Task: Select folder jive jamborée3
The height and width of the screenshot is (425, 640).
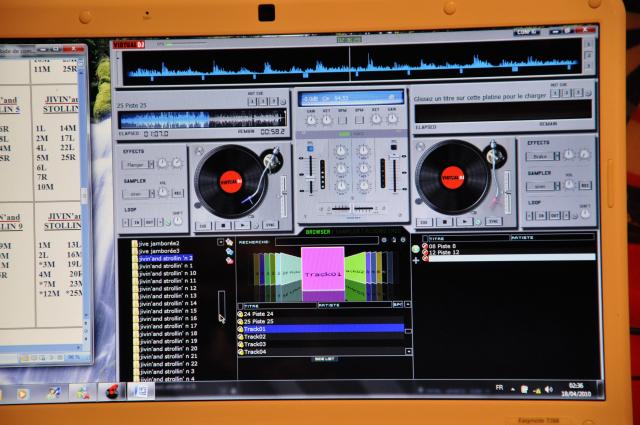Action: tap(159, 251)
